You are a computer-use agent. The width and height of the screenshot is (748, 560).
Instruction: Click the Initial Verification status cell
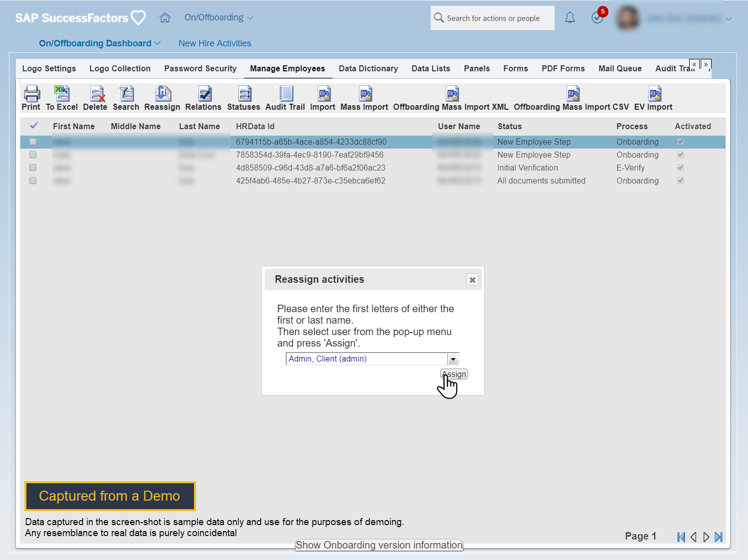click(x=528, y=168)
